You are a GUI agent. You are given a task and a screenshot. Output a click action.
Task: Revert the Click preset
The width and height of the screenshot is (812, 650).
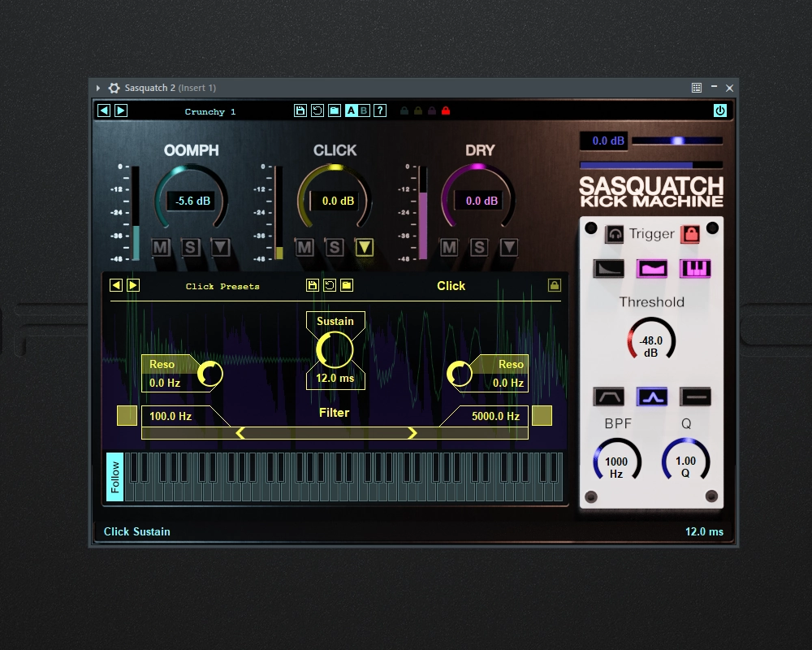pyautogui.click(x=330, y=285)
